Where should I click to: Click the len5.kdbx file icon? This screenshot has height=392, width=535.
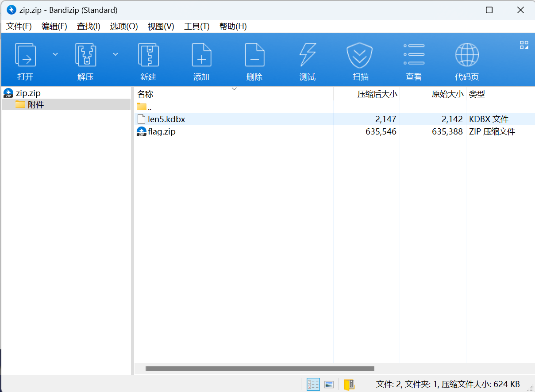click(141, 119)
